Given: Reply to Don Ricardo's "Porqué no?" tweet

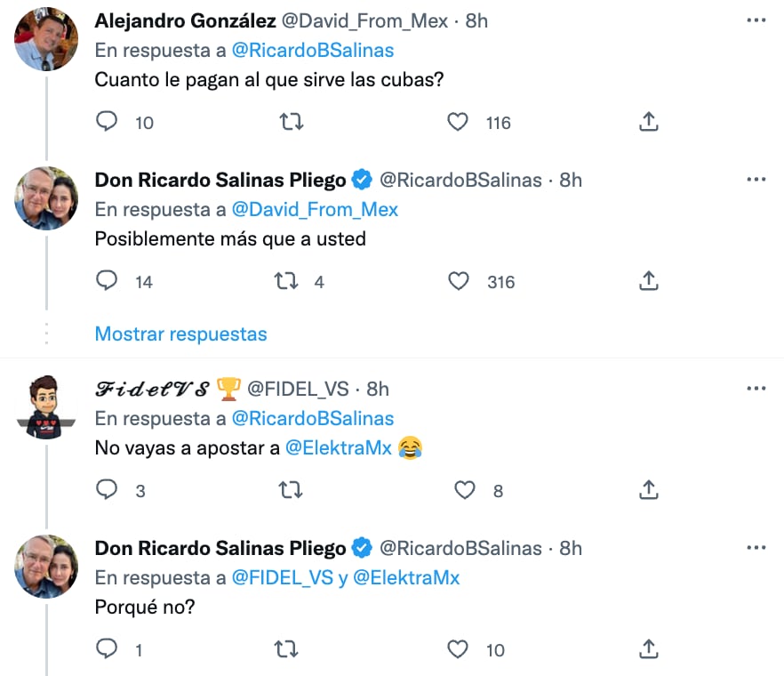Looking at the screenshot, I should click(x=107, y=650).
